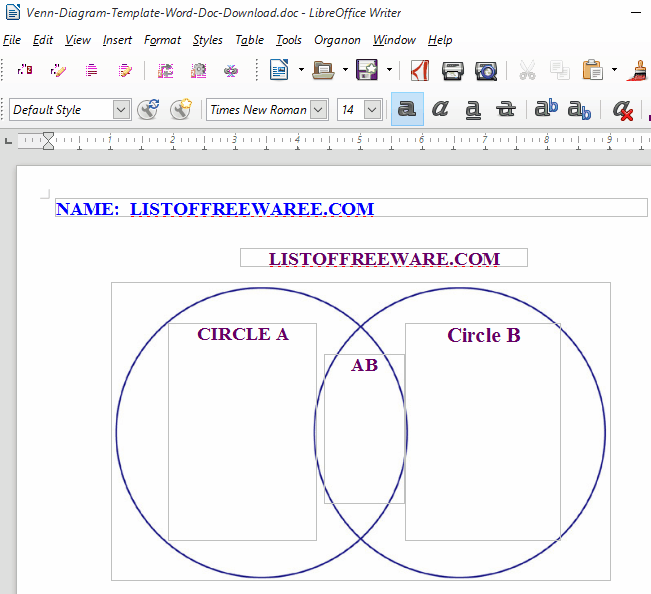Open the File menu
The height and width of the screenshot is (594, 651).
point(12,40)
